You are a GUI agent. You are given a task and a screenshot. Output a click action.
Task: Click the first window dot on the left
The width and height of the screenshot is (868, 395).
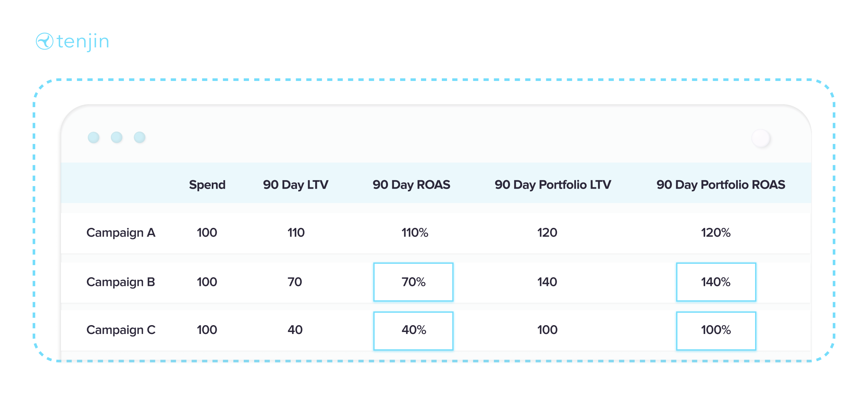[93, 137]
